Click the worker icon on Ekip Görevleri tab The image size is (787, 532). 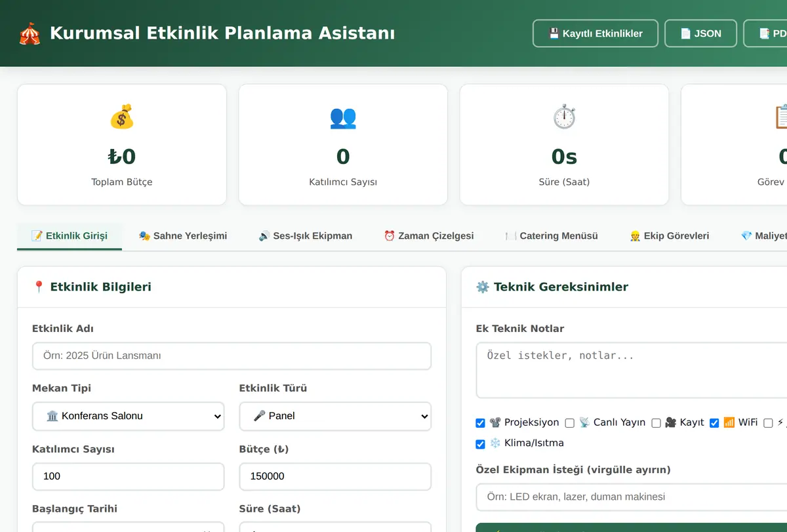point(635,235)
